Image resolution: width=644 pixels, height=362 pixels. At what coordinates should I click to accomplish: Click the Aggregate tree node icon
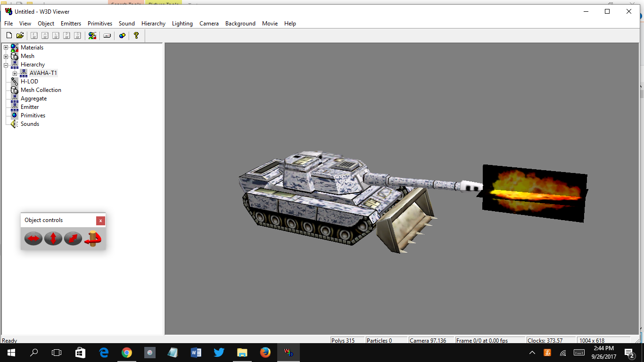click(x=15, y=99)
